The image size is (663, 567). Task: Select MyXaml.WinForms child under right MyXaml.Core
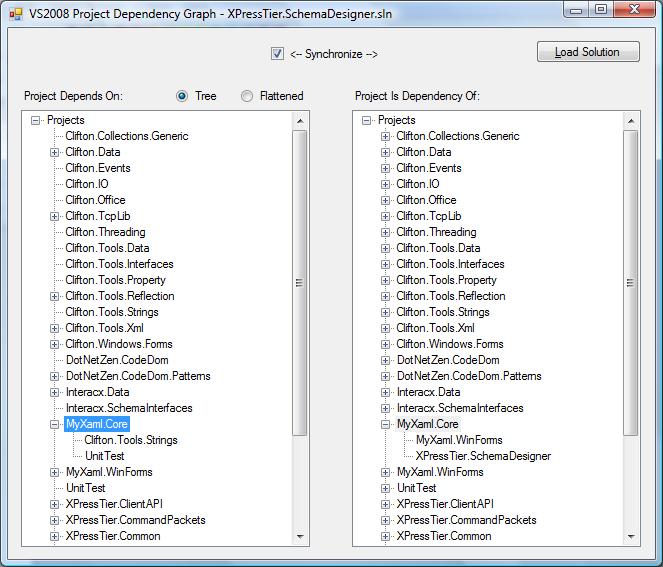(459, 440)
